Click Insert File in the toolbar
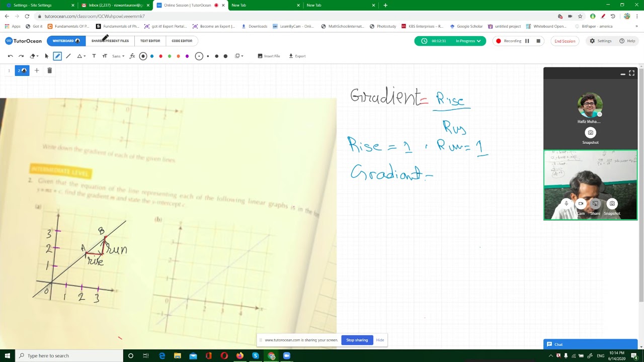 (269, 56)
